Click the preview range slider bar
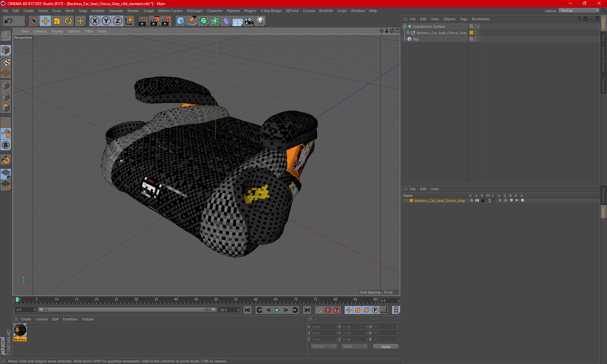607x364 pixels. tap(127, 310)
